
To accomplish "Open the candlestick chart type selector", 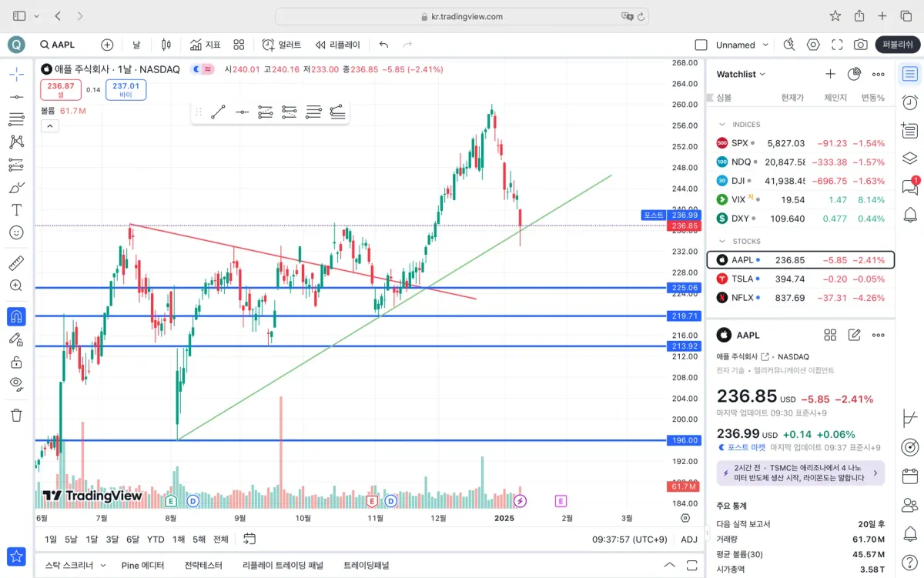I will pos(166,45).
